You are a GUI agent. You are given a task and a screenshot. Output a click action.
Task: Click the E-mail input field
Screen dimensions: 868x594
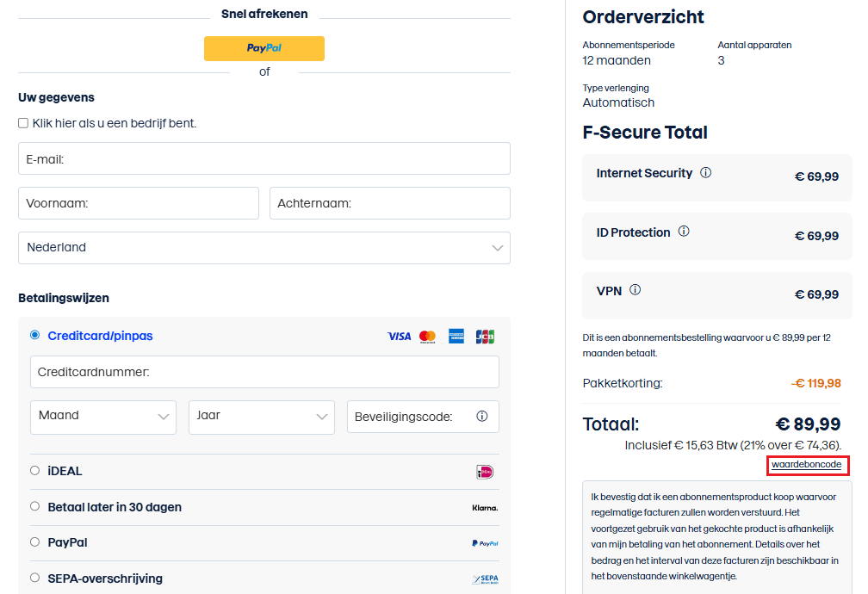(263, 158)
